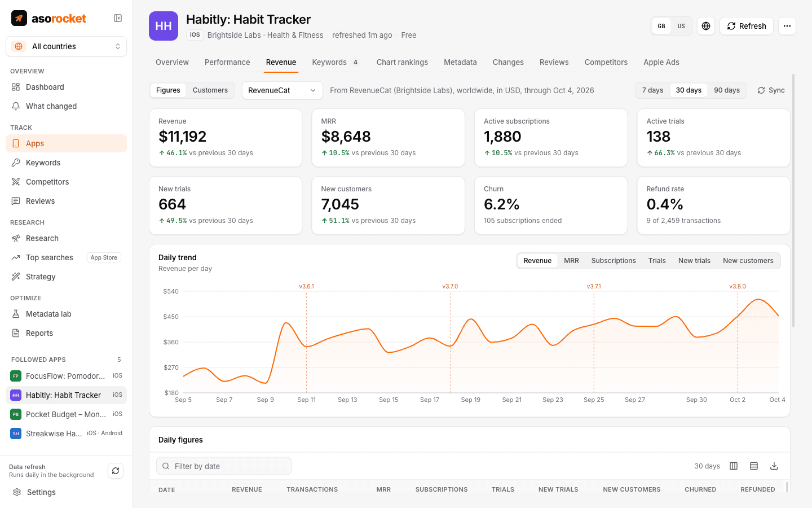Set range to 7 days
The height and width of the screenshot is (508, 812).
point(652,90)
